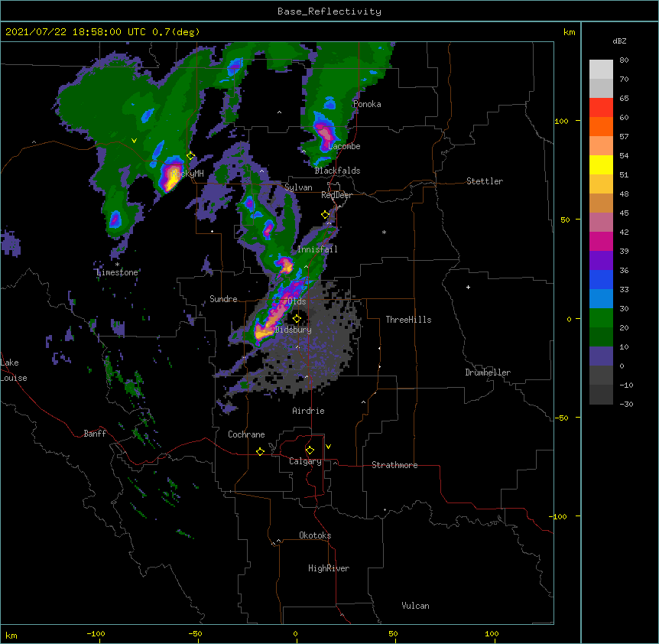This screenshot has width=659, height=644.
Task: Select the Strathmore city label
Action: [x=394, y=465]
